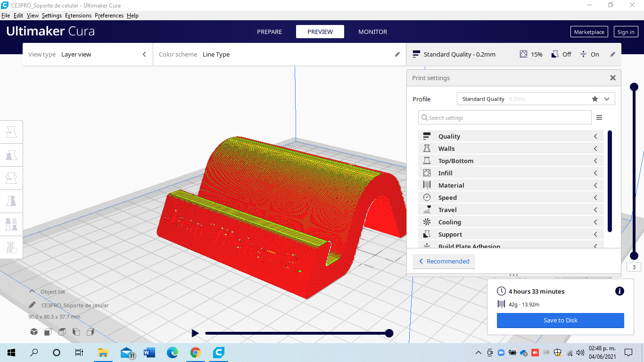Click the Quality category icon

pos(427,136)
